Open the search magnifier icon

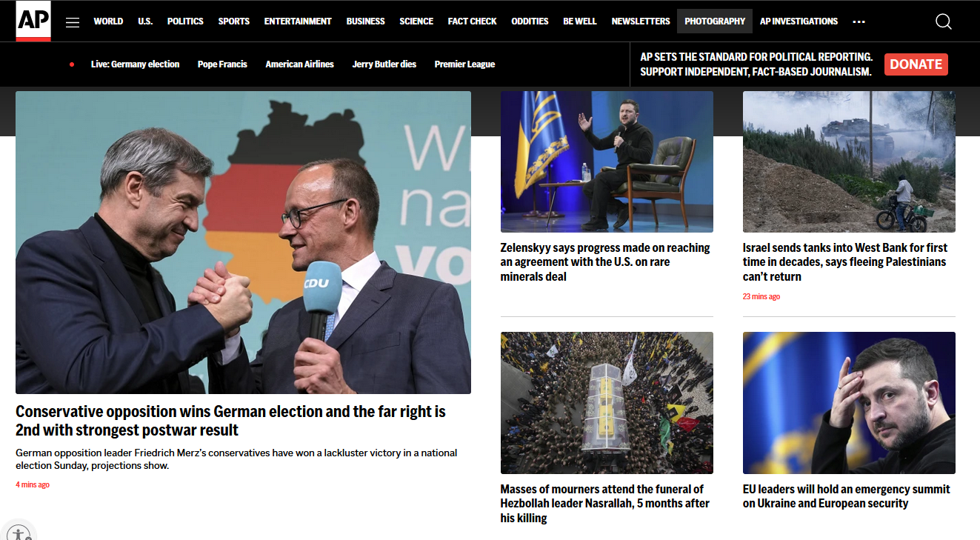coord(943,21)
